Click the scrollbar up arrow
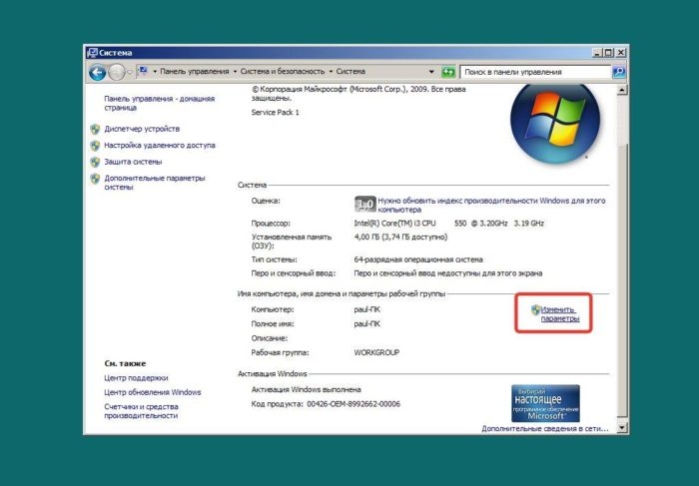The width and height of the screenshot is (699, 486). 622,90
